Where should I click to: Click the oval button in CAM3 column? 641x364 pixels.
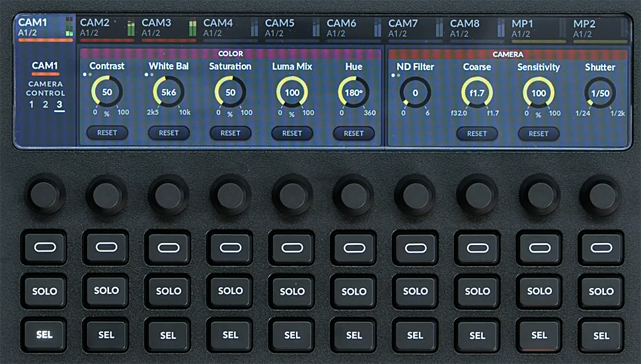point(169,248)
